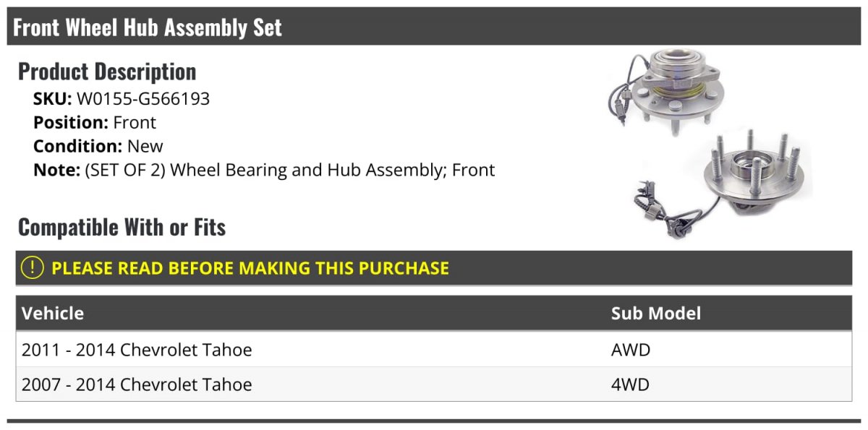This screenshot has height=430, width=868.
Task: Select the Vehicle column header
Action: (x=53, y=314)
